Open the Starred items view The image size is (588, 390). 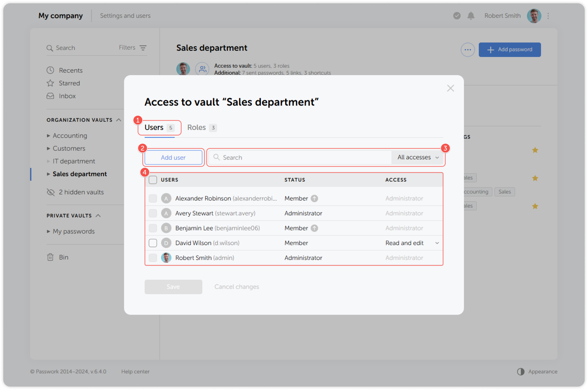pyautogui.click(x=69, y=83)
